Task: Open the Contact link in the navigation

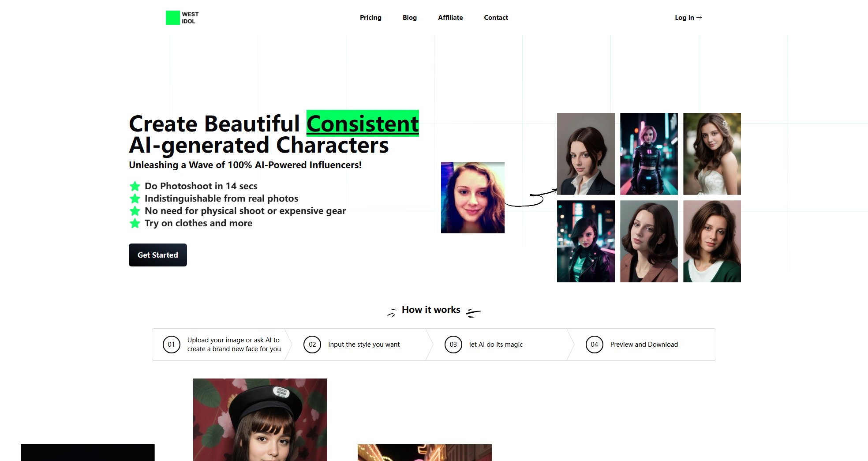Action: [x=496, y=18]
